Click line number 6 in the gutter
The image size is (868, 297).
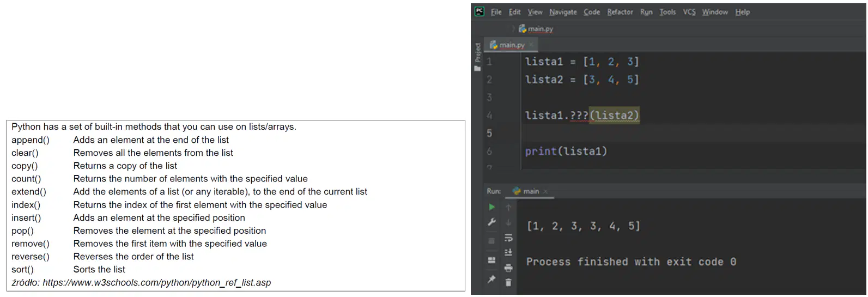pos(489,151)
